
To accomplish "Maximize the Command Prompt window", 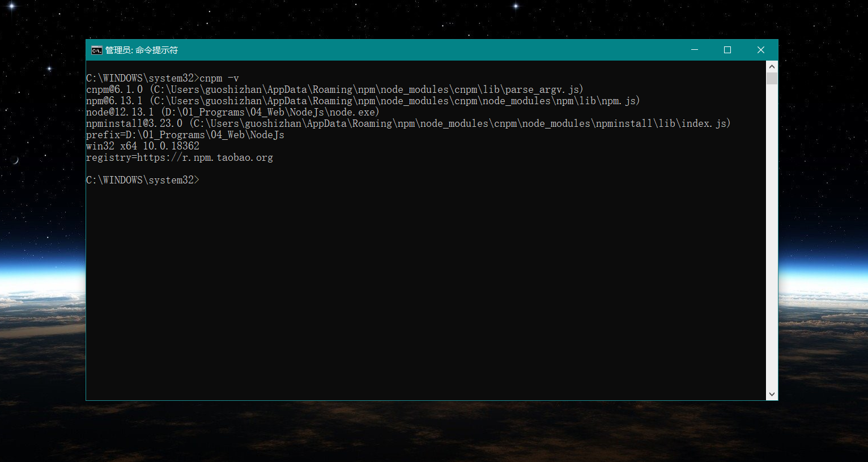I will 727,50.
